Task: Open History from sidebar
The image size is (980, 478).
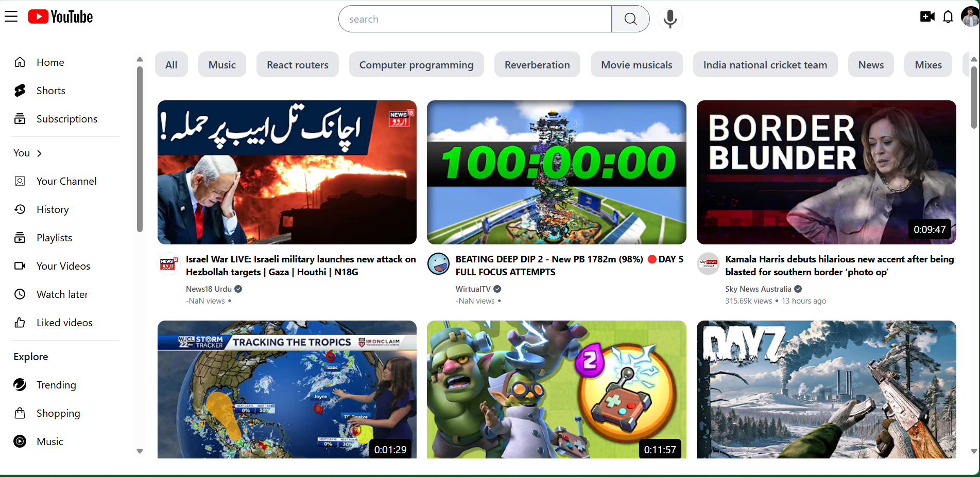Action: click(x=53, y=209)
